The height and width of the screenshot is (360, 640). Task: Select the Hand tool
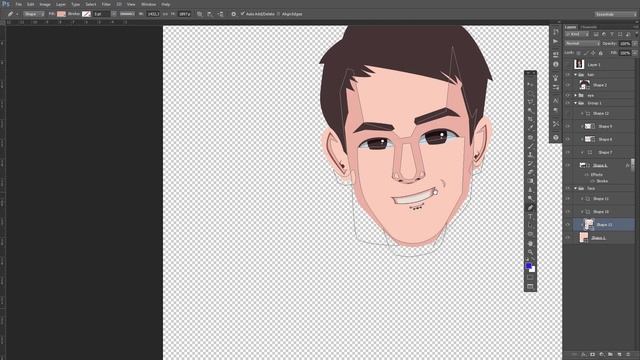point(530,243)
